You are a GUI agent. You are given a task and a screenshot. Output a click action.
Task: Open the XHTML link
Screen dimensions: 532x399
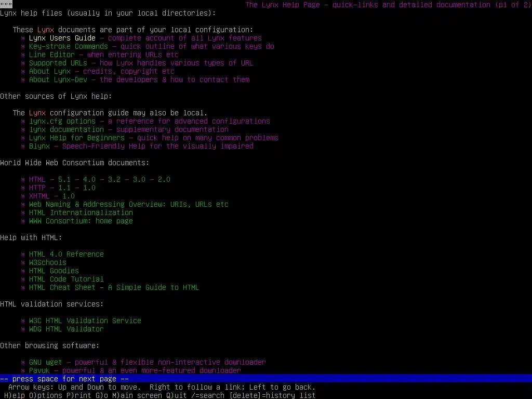coord(39,196)
